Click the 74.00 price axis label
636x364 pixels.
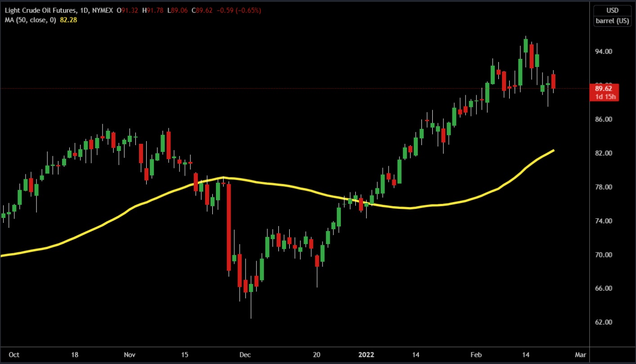[604, 221]
